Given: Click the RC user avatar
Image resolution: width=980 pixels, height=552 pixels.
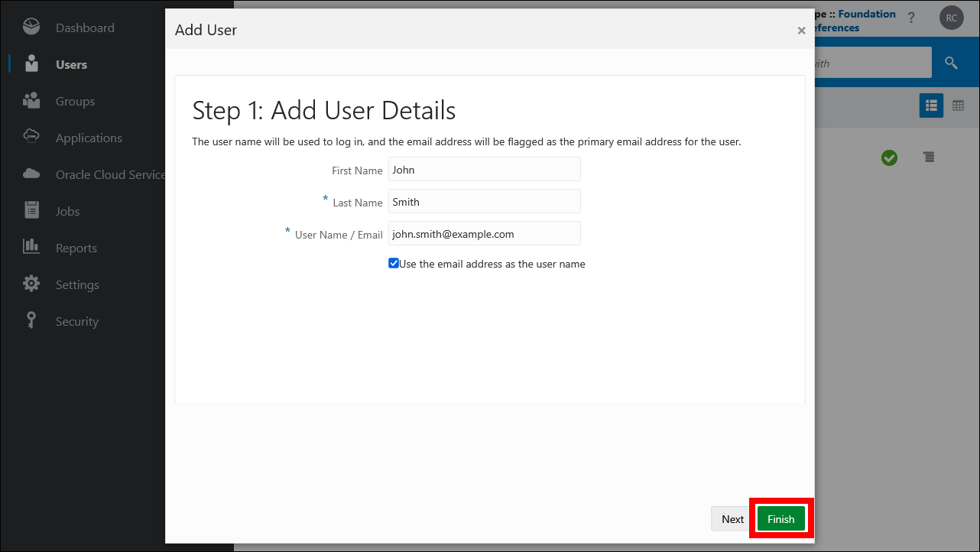Looking at the screenshot, I should (951, 18).
